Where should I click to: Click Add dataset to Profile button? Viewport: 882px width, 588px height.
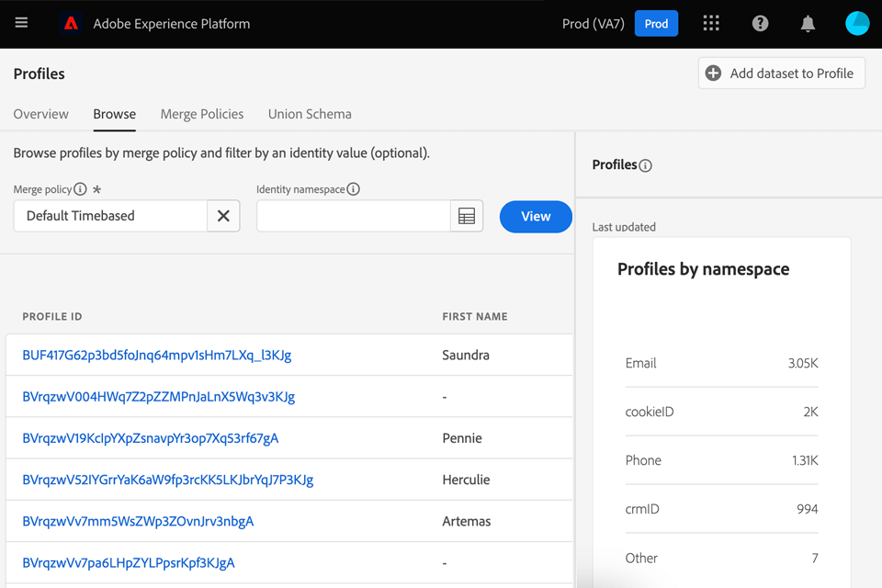pos(781,73)
